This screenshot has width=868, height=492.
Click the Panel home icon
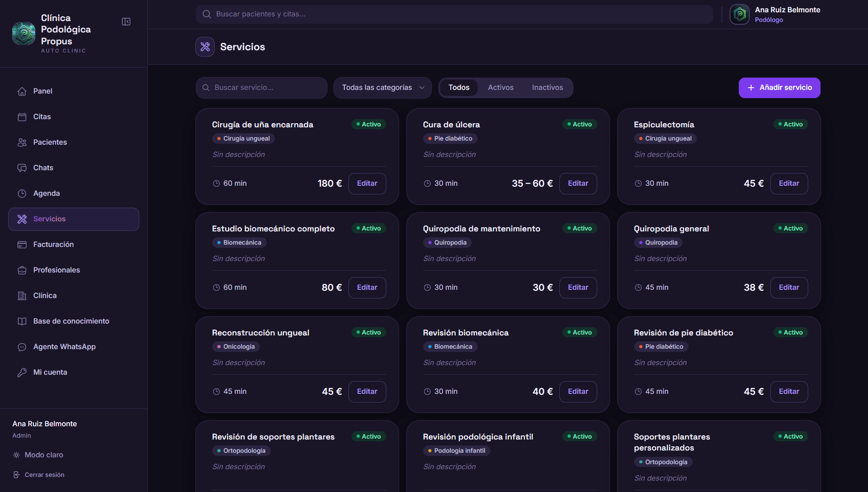(x=22, y=91)
